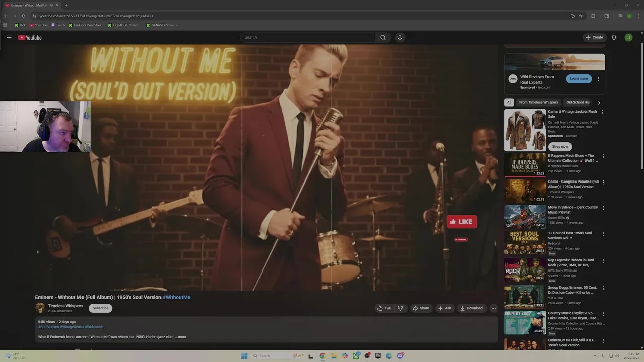This screenshot has width=644, height=362.
Task: Open a new browser tab
Action: [66, 5]
